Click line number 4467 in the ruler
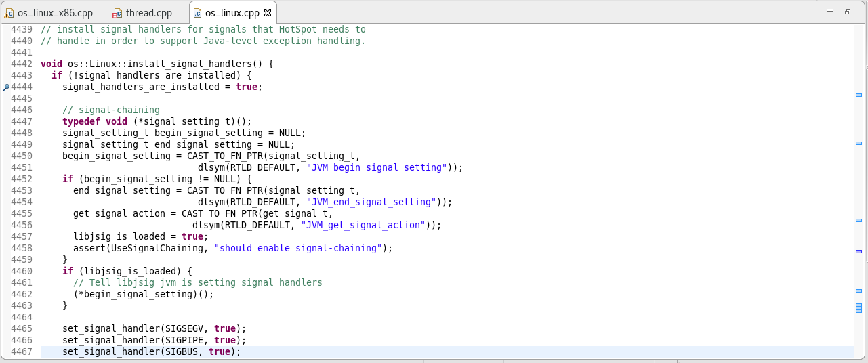Viewport: 868px width, 363px height. [x=22, y=352]
